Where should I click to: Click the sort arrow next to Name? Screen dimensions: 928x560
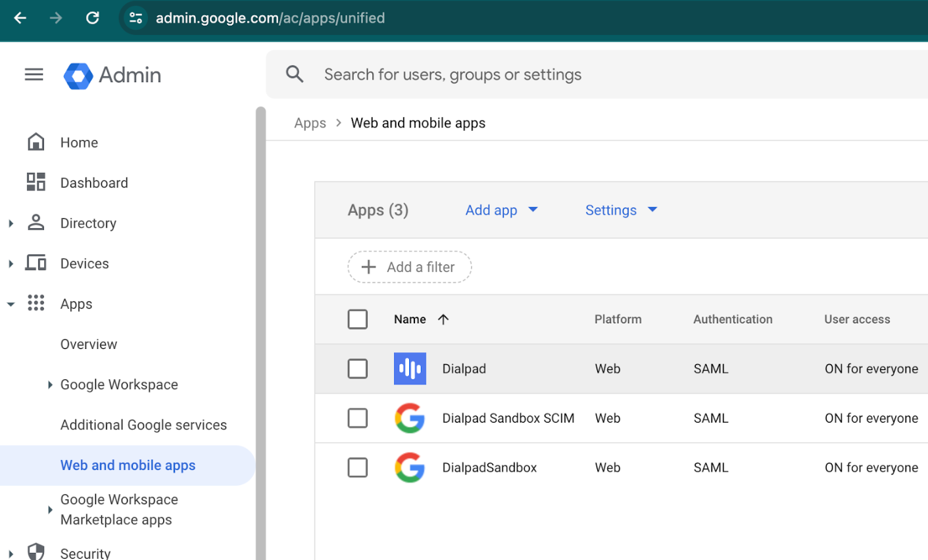443,319
